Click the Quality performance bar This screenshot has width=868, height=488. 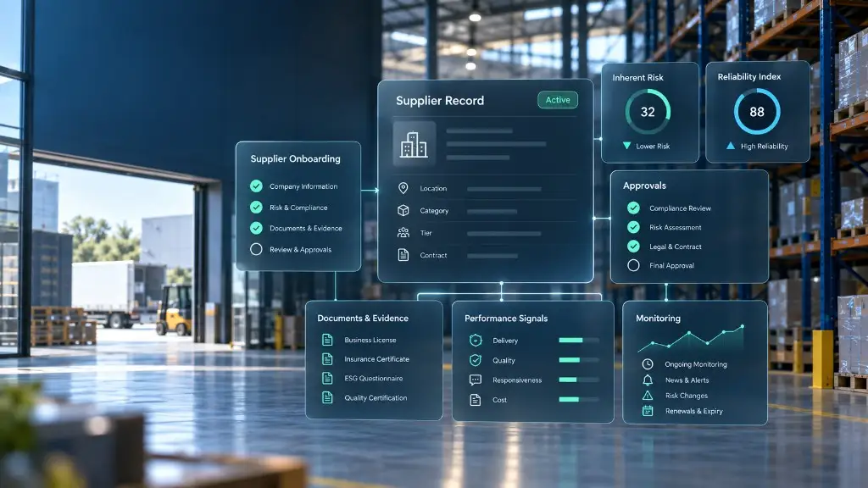tap(579, 360)
